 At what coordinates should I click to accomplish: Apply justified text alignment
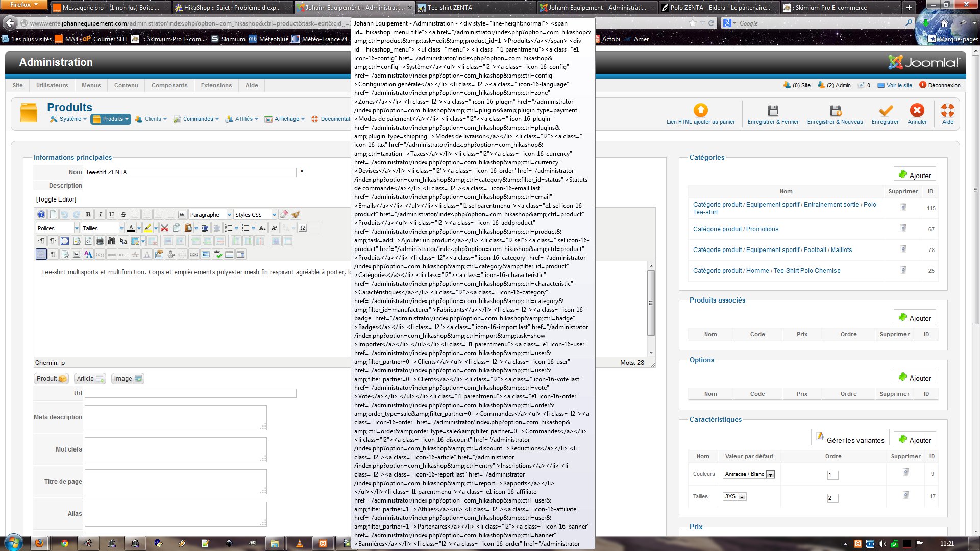click(x=135, y=214)
